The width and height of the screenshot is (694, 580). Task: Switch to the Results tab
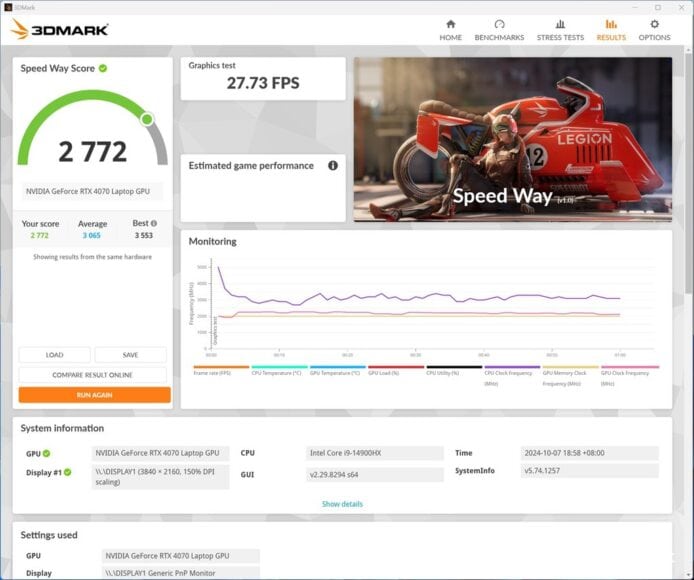[x=611, y=29]
